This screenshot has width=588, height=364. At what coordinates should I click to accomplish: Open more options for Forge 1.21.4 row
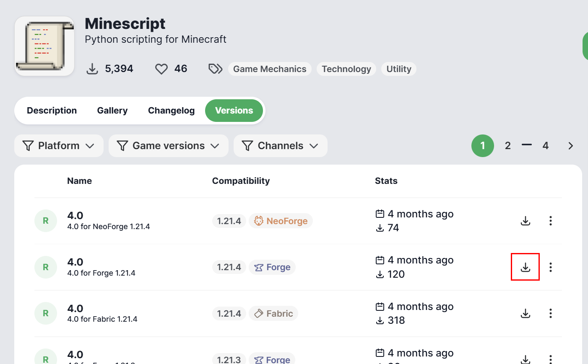pos(550,267)
